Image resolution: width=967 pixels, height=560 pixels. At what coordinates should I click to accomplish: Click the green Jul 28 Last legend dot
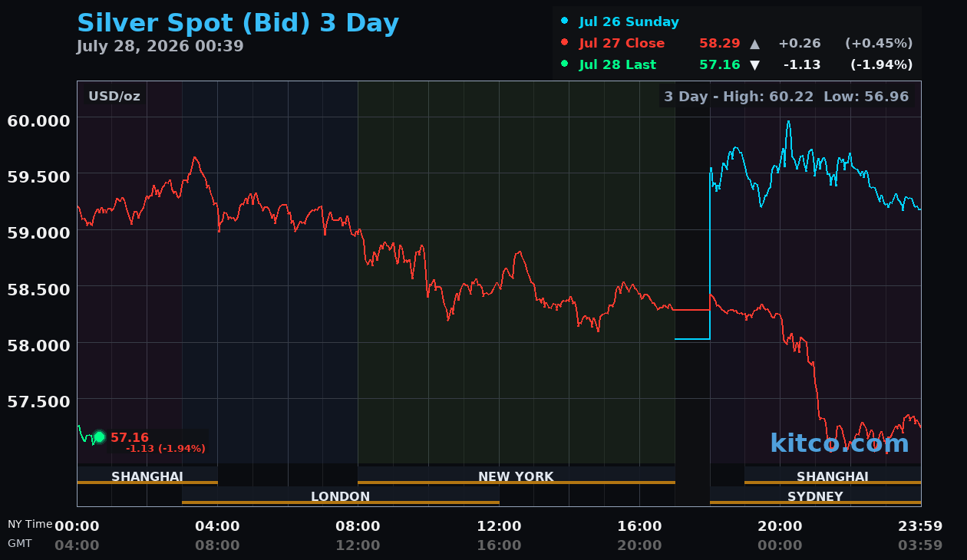point(565,64)
